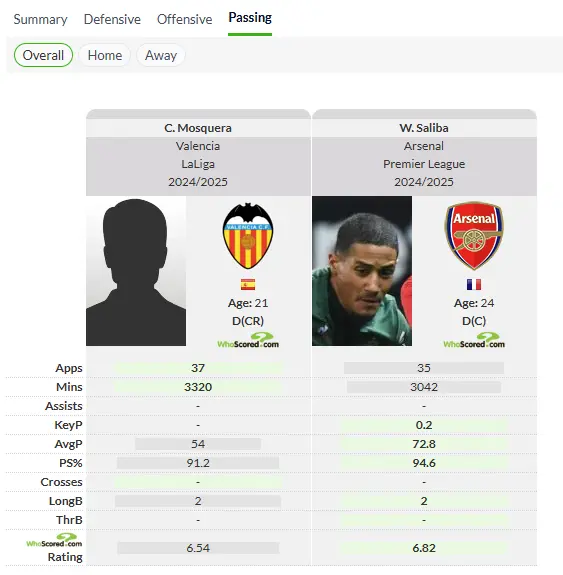Click the Passing tab
This screenshot has height=575, width=563.
point(250,18)
